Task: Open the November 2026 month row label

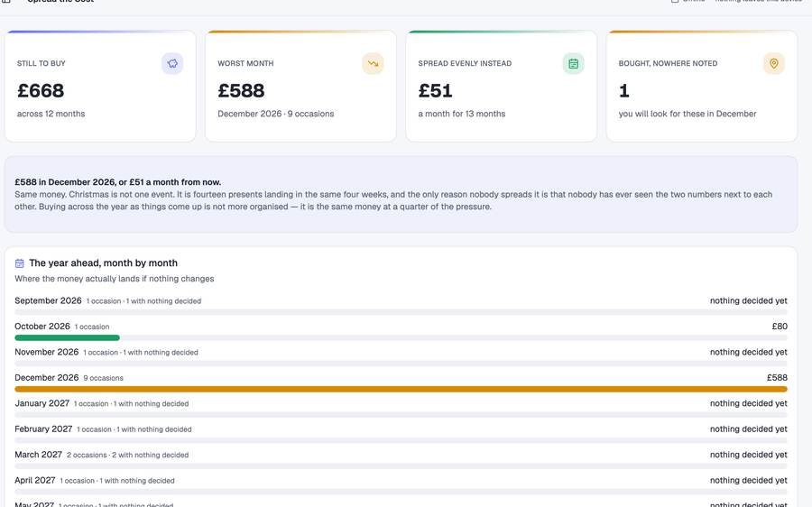Action: tap(47, 352)
